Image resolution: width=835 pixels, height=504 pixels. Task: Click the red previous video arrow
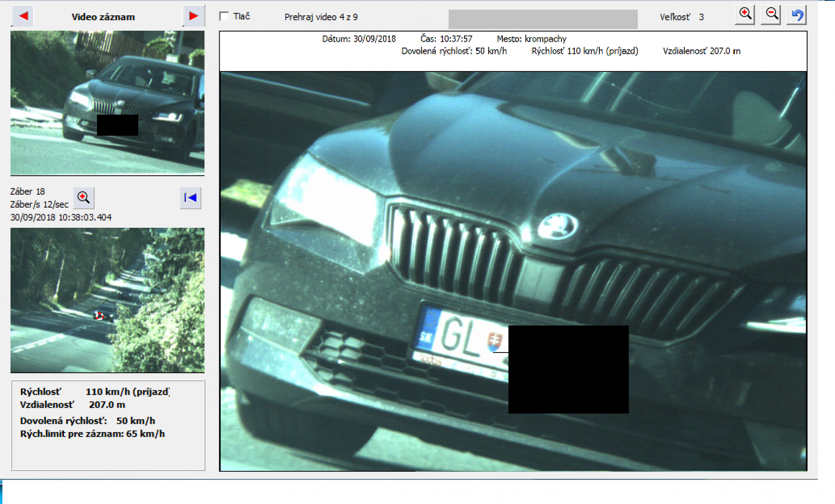[23, 16]
